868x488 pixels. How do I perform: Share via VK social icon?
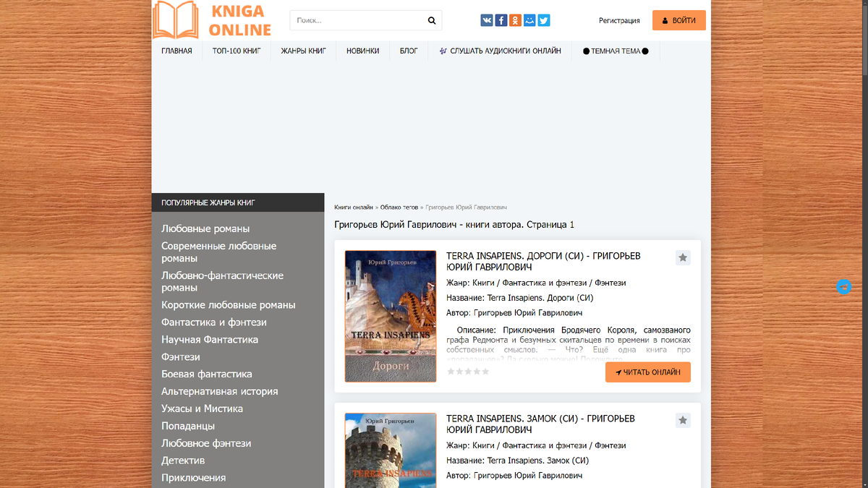(x=487, y=20)
